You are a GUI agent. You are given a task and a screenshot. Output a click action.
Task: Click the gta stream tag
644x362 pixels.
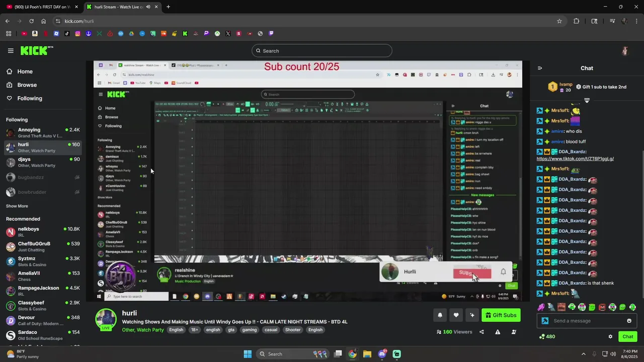231,330
